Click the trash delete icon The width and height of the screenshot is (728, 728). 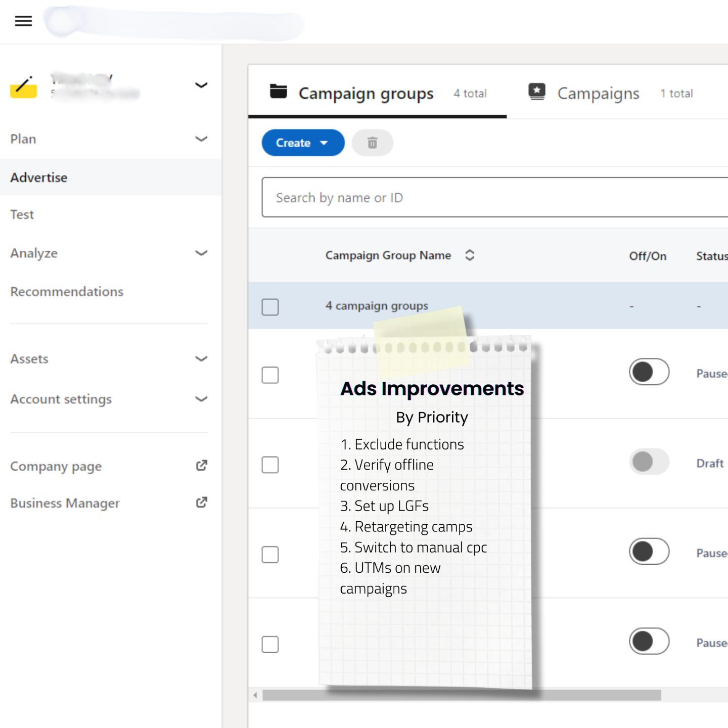[372, 143]
